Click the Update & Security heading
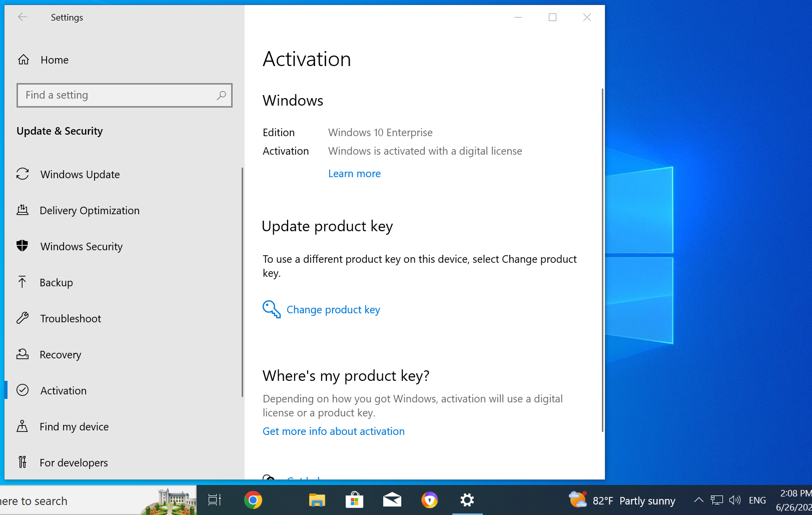The height and width of the screenshot is (515, 812). coord(60,131)
